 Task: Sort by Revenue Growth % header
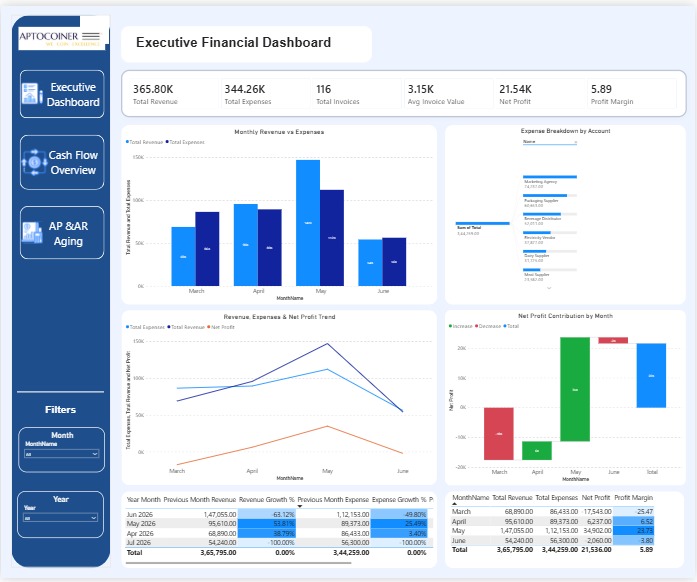[267, 500]
